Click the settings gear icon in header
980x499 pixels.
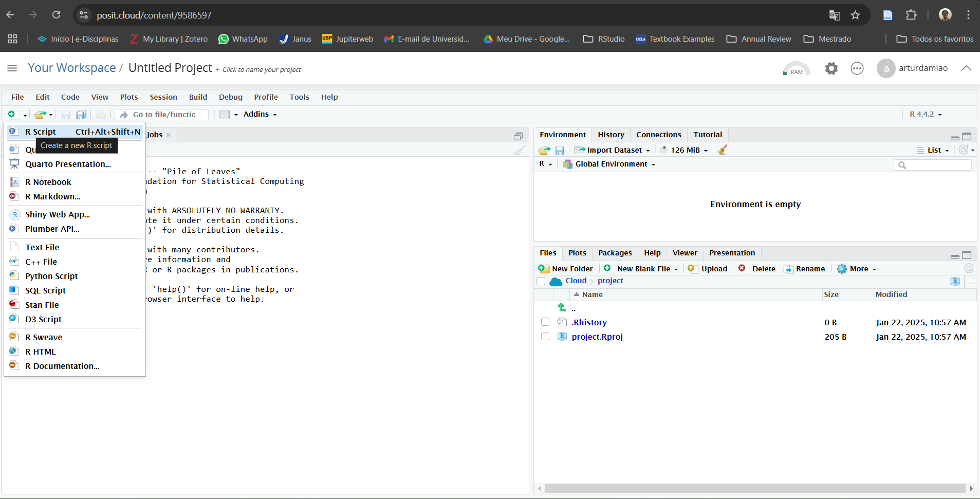[831, 68]
